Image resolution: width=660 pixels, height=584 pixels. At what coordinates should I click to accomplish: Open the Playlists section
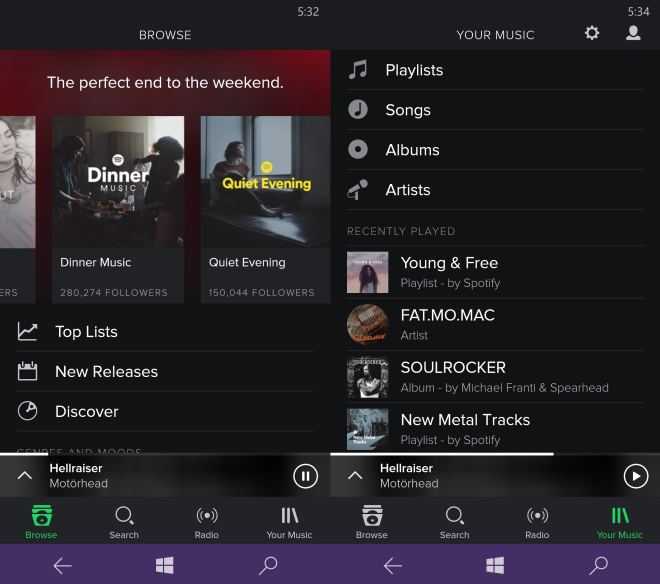coord(495,70)
